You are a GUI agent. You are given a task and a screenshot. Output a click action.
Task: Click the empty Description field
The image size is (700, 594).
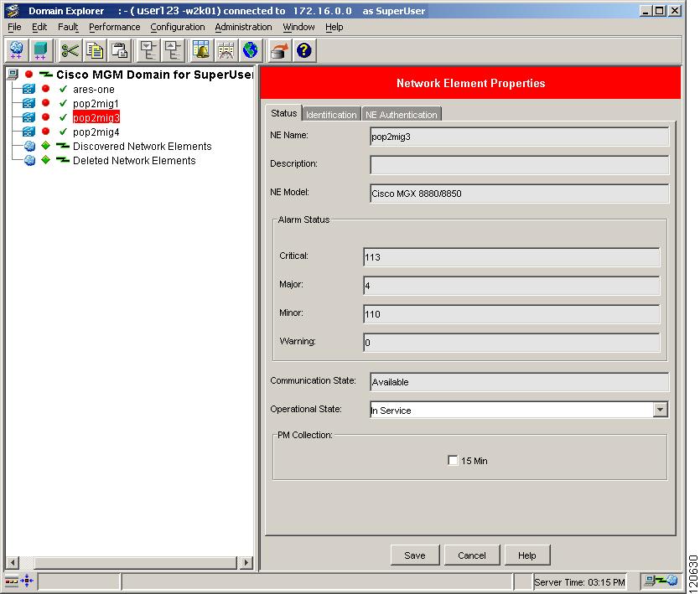520,165
